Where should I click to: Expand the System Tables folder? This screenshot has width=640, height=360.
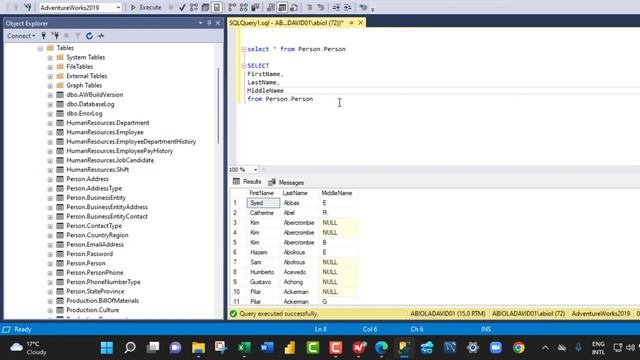pos(50,58)
